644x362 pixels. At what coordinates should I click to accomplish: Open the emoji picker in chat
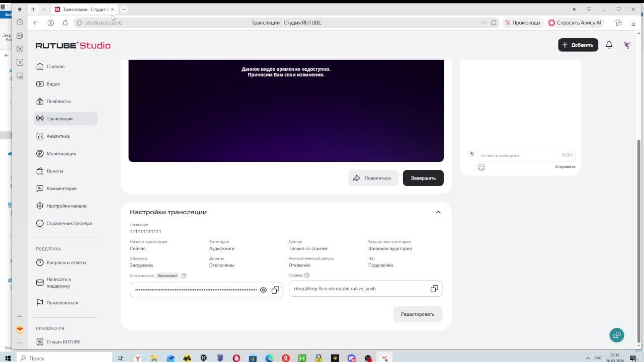coord(481,167)
